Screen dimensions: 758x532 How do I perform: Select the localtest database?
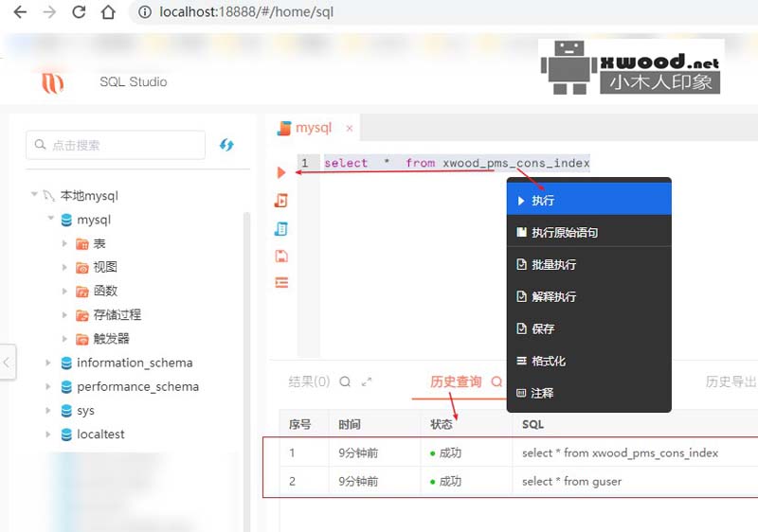point(100,434)
